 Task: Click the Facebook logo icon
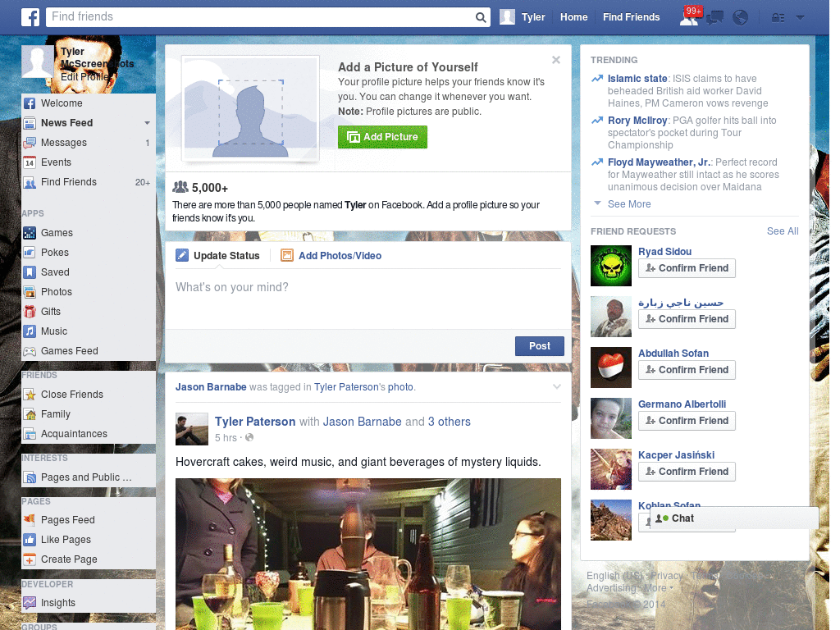(30, 17)
